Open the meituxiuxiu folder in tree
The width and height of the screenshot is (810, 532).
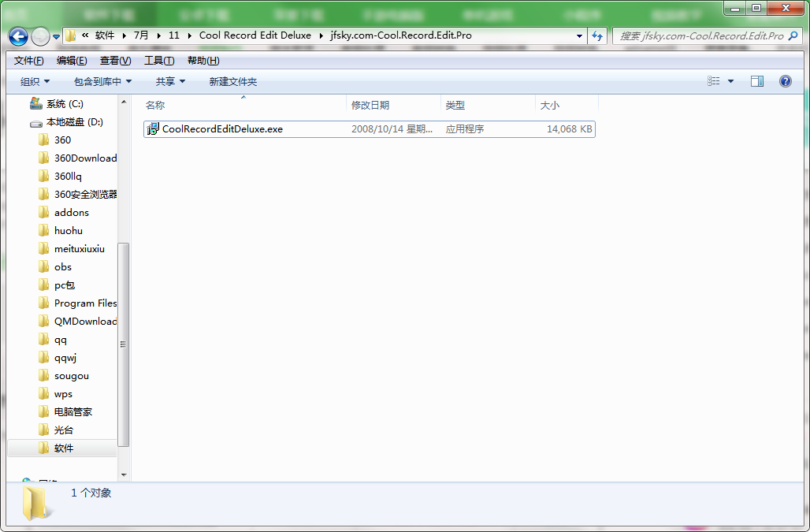coord(79,248)
